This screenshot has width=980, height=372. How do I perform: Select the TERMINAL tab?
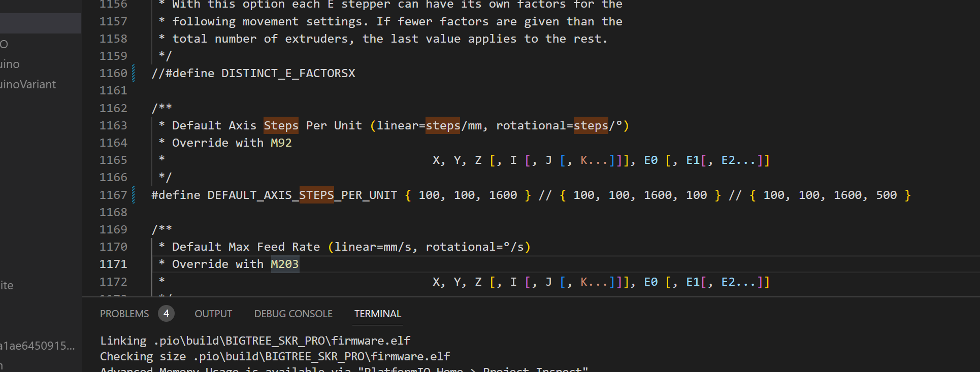pyautogui.click(x=378, y=314)
